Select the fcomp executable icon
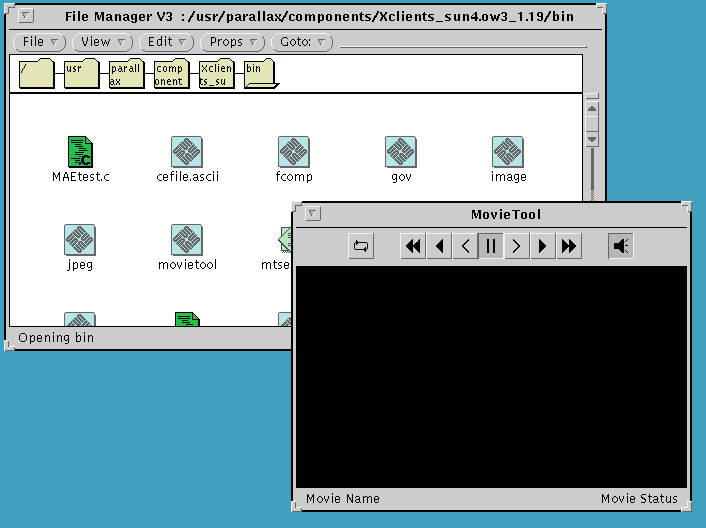 (x=294, y=152)
